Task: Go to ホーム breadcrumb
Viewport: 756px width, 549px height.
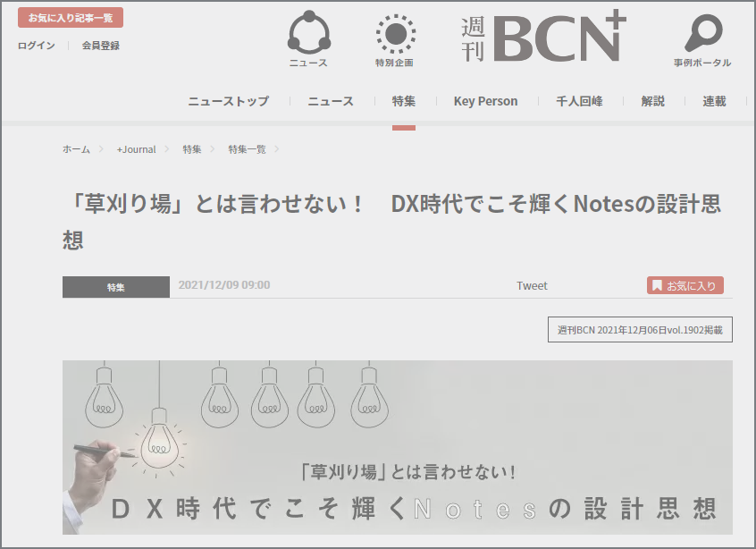Action: pyautogui.click(x=76, y=149)
